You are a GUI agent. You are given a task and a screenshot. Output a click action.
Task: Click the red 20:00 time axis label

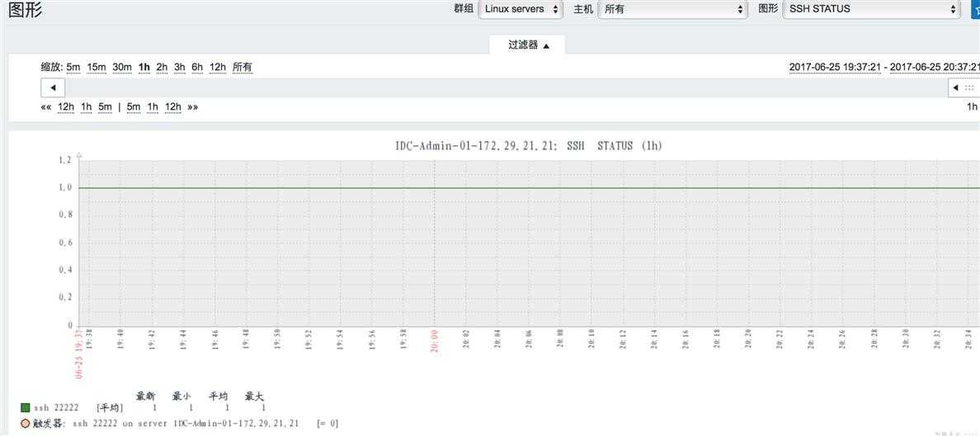click(435, 342)
